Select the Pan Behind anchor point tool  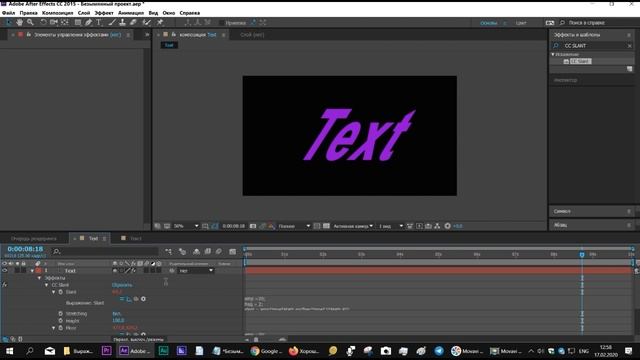pos(64,22)
